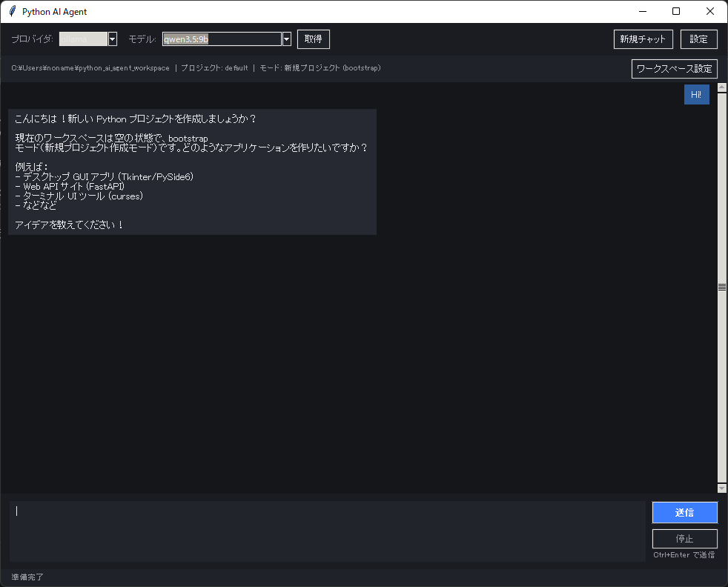Minimize the Python AI Agent window
The width and height of the screenshot is (728, 587).
click(643, 11)
